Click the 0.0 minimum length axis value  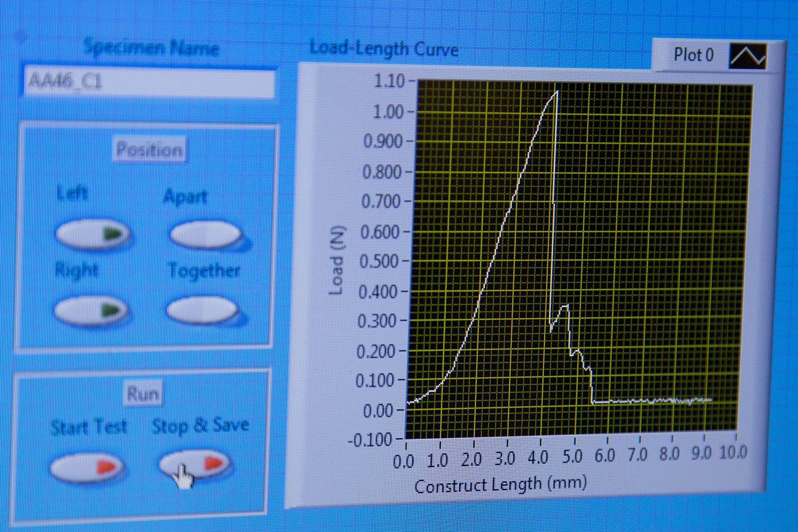pos(403,461)
